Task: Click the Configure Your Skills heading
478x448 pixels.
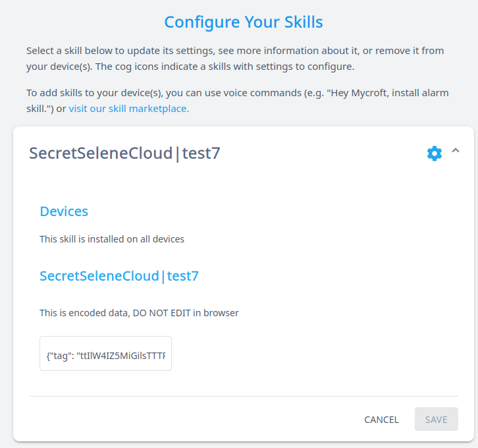Action: point(244,22)
